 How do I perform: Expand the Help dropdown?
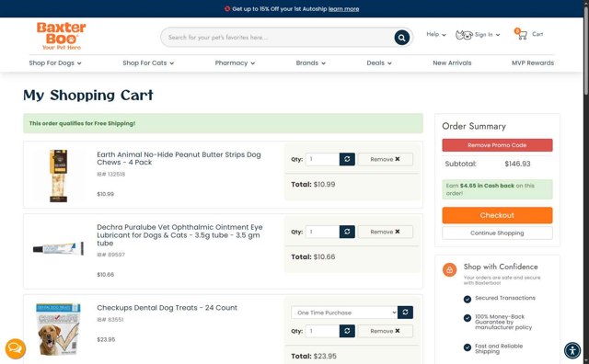(x=436, y=35)
